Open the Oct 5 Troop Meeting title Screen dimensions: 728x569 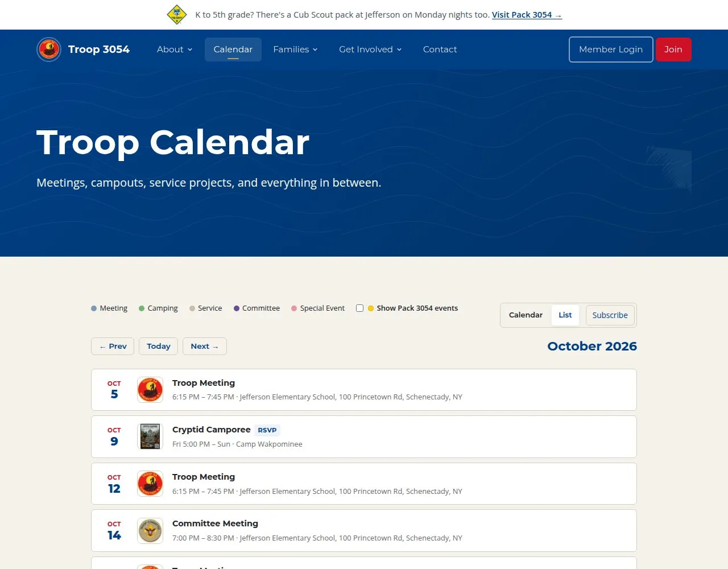point(204,383)
